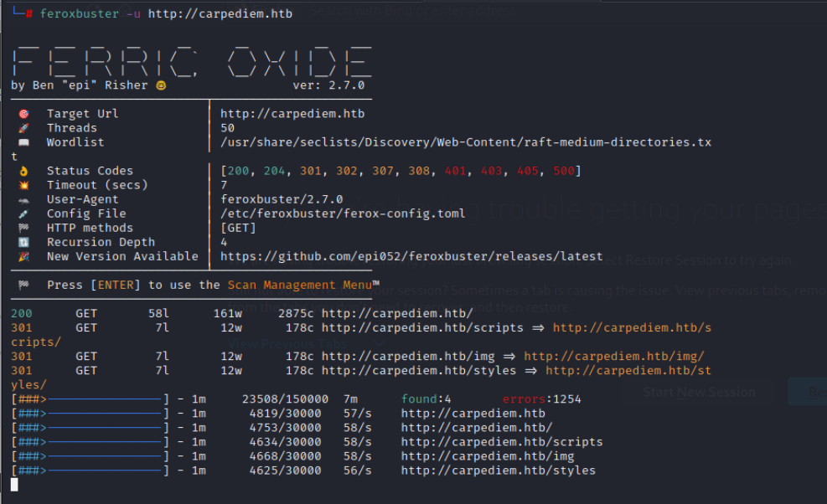Viewport: 827px width, 504px height.
Task: Click the recursion icon beside Recursion Depth
Action: tap(23, 242)
